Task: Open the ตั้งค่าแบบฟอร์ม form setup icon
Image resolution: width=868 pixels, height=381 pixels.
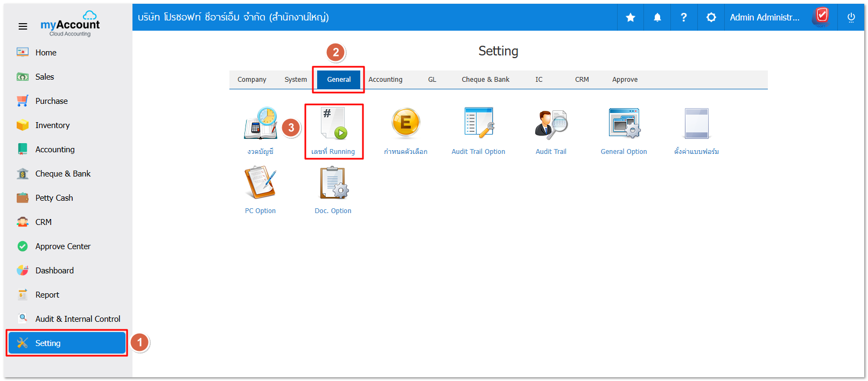Action: pos(696,124)
